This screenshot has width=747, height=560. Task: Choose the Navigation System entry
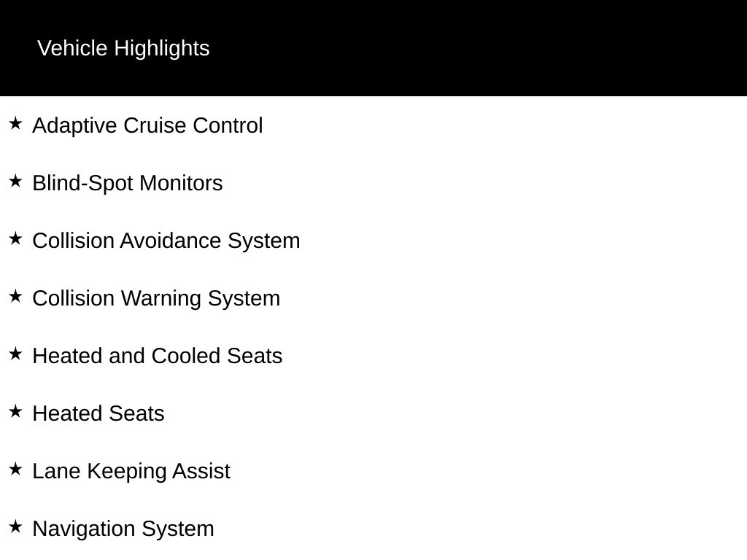(123, 529)
